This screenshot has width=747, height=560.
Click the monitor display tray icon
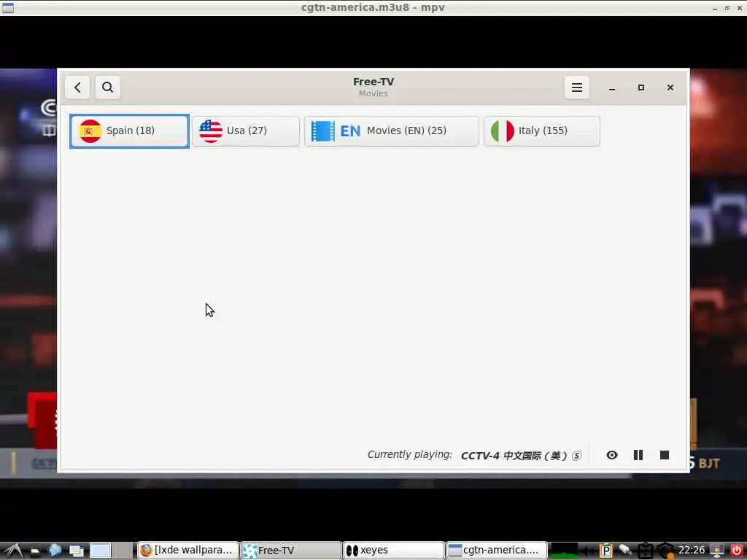[717, 551]
